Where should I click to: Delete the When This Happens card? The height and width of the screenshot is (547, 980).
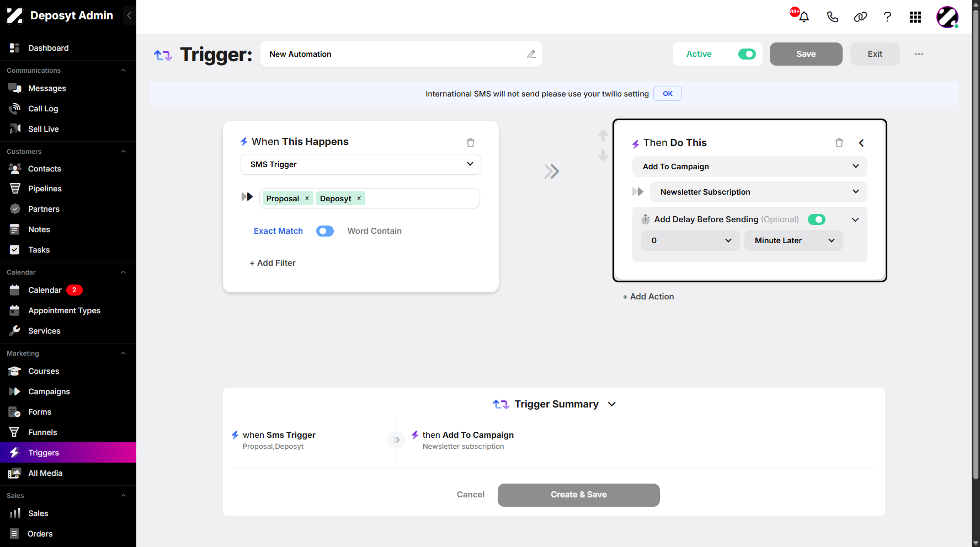point(471,143)
